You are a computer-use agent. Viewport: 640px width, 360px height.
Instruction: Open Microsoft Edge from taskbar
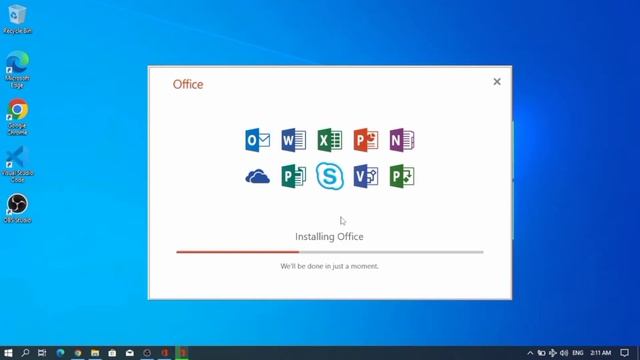[x=60, y=353]
